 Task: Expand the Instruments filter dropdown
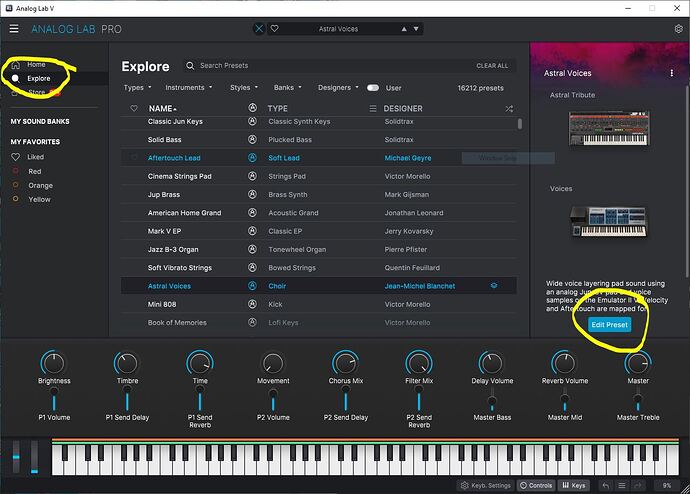[189, 88]
